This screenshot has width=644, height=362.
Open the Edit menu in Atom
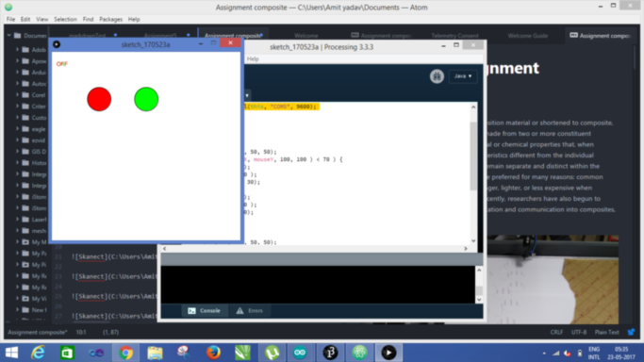pyautogui.click(x=25, y=19)
